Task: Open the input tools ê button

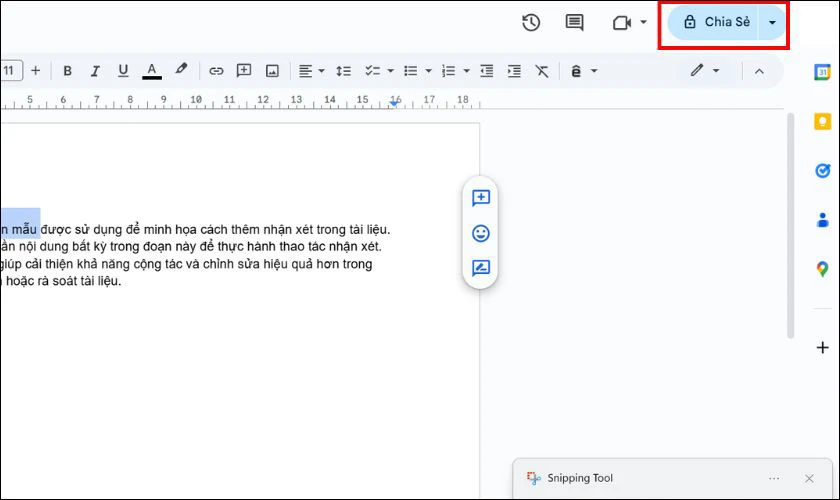Action: click(x=576, y=71)
